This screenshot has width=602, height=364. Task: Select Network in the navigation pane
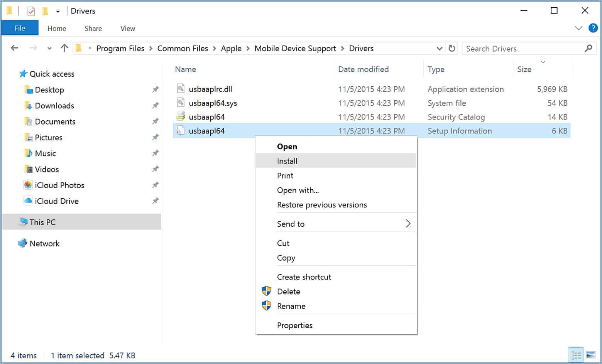44,243
